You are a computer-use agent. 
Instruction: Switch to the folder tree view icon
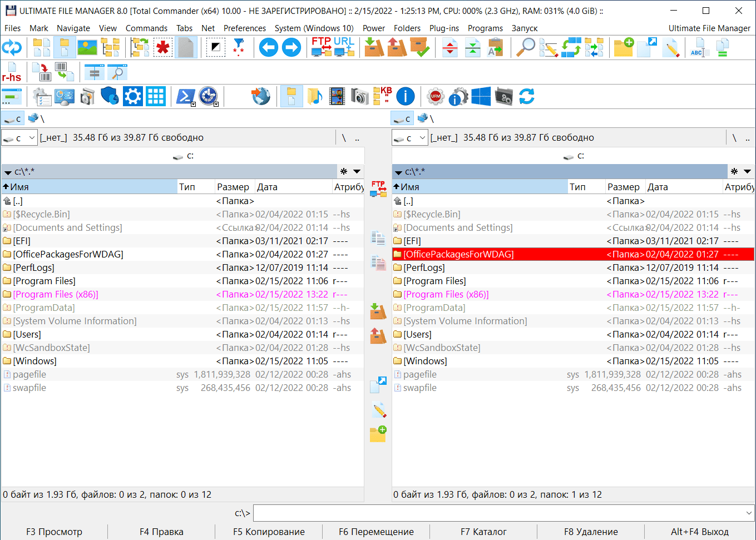[110, 48]
